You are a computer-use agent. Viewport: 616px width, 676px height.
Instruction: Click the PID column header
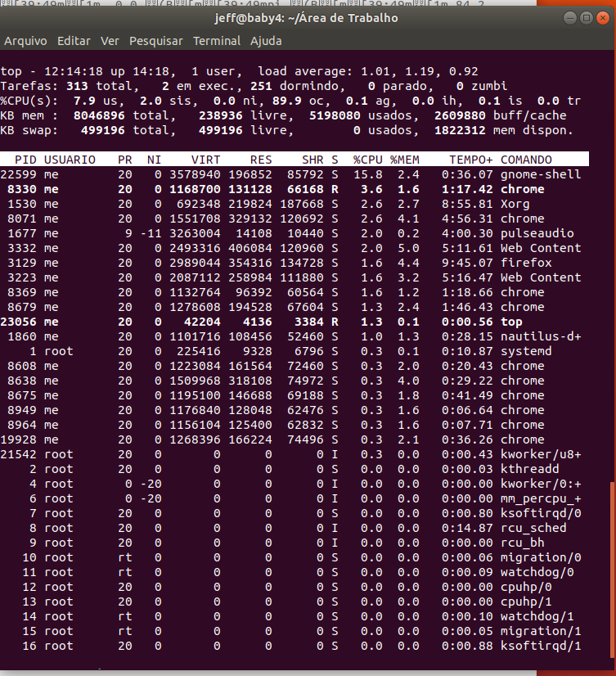25,160
